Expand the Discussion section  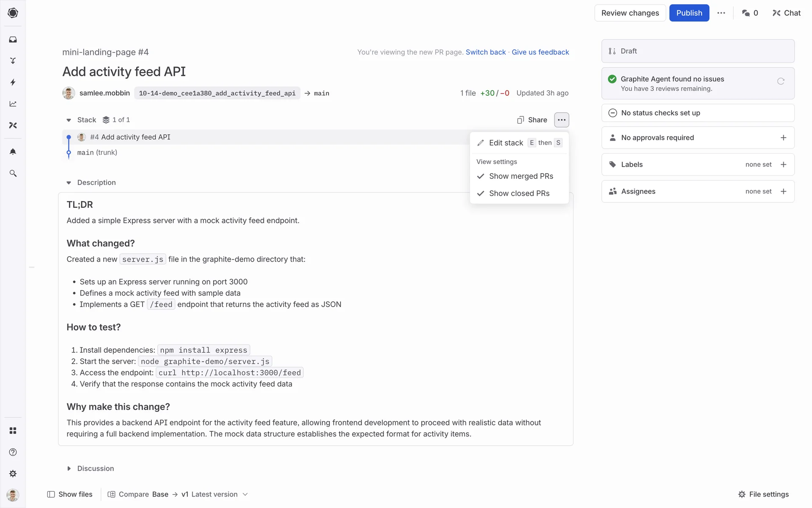click(69, 469)
